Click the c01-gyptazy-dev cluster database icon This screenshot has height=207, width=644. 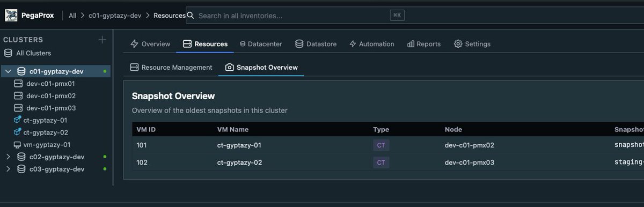[x=21, y=71]
